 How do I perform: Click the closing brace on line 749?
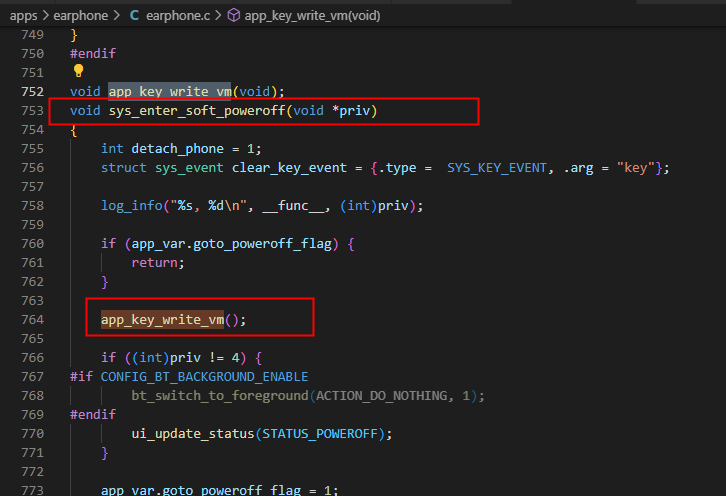pos(74,35)
